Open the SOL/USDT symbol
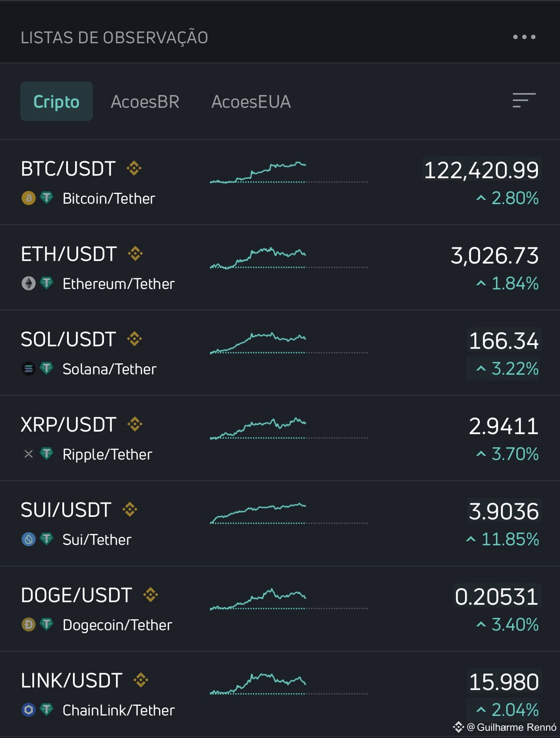 (x=68, y=340)
